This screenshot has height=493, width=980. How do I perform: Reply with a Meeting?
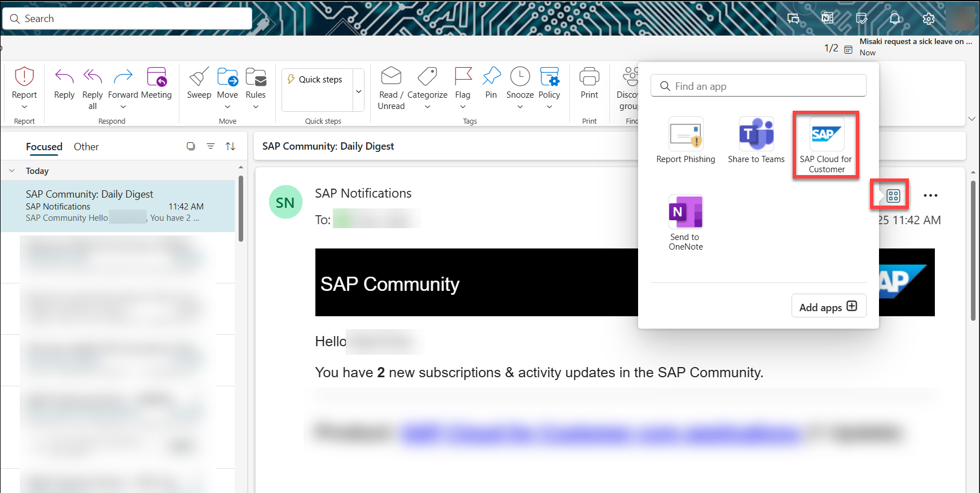(x=156, y=84)
